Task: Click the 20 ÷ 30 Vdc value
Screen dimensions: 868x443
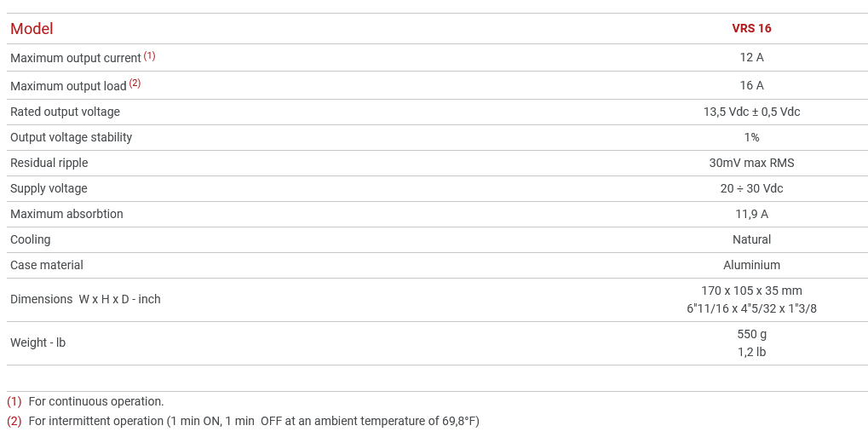Action: click(751, 188)
